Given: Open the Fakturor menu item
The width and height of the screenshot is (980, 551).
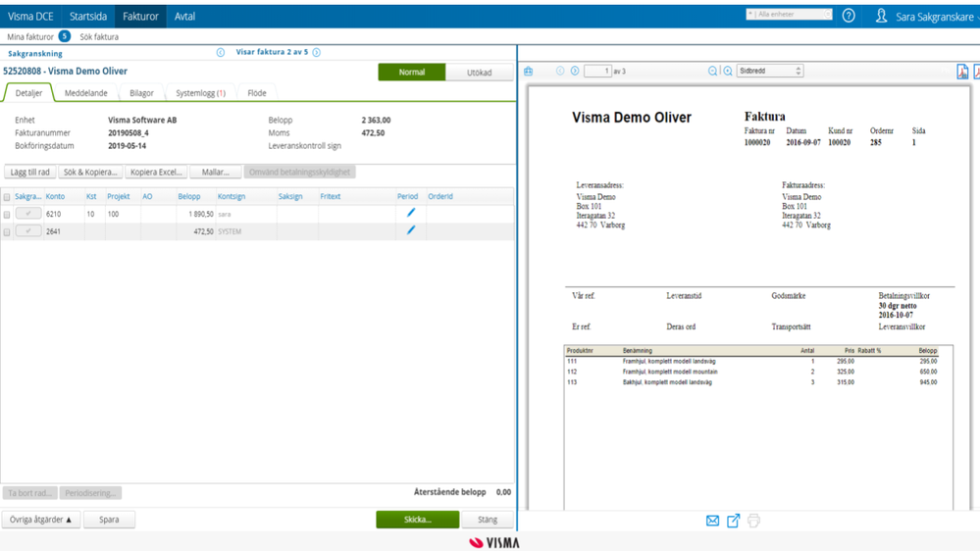Looking at the screenshot, I should 140,17.
